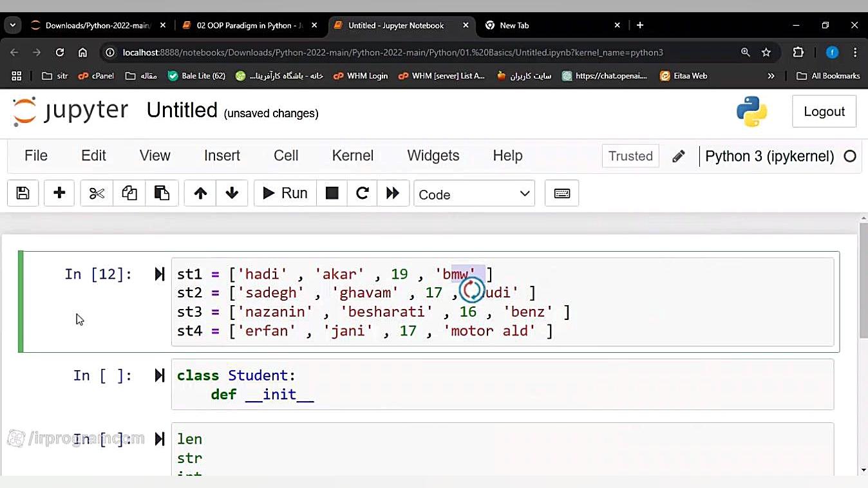Run cell In [12] with side run icon
This screenshot has width=868, height=488.
[160, 274]
